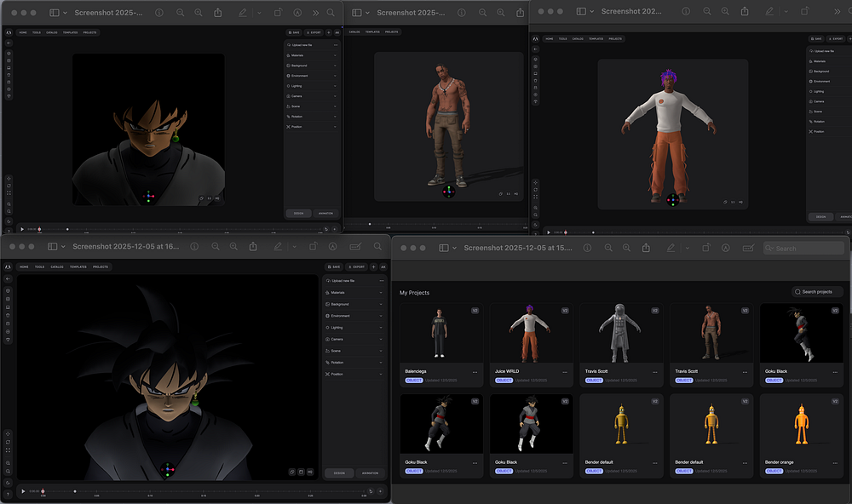Screen dimensions: 852x504
Task: Click the Markup pen icon in the My Projects window
Action: pyautogui.click(x=669, y=248)
